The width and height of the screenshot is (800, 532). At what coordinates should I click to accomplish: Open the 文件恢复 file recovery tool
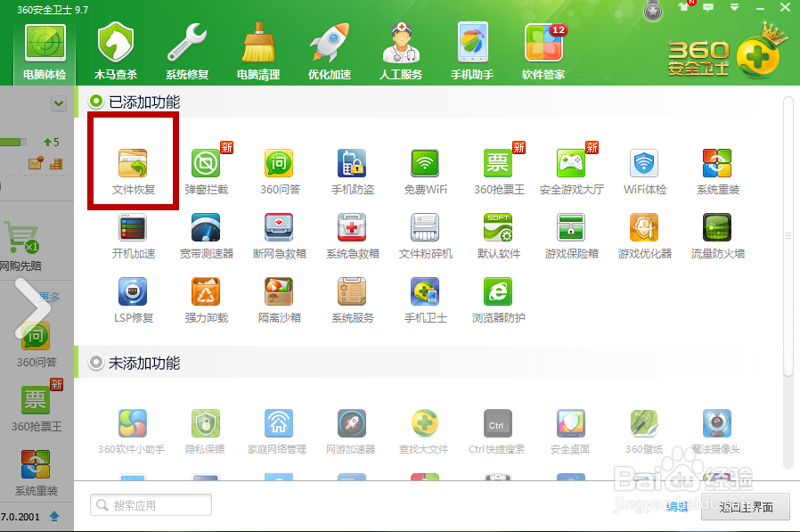point(133,172)
